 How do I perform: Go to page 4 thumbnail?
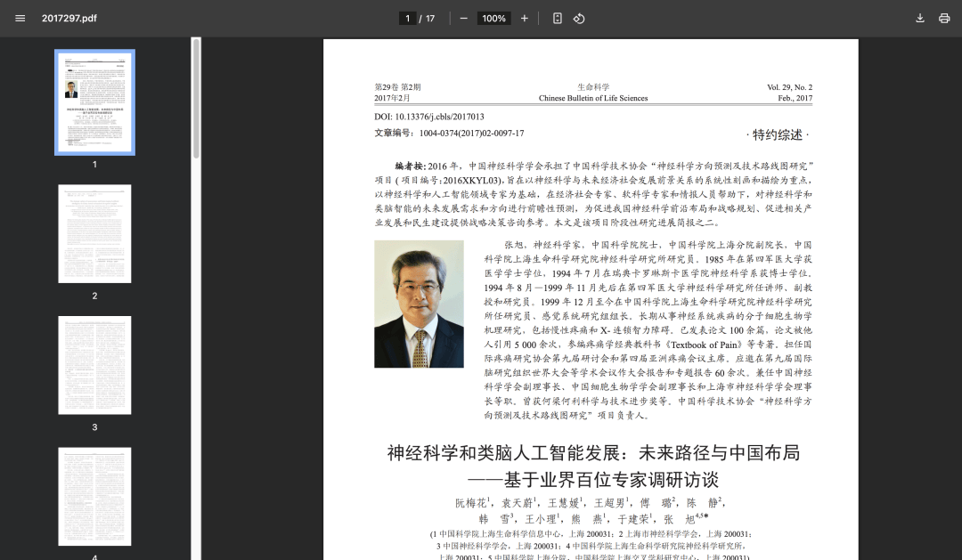pos(94,496)
